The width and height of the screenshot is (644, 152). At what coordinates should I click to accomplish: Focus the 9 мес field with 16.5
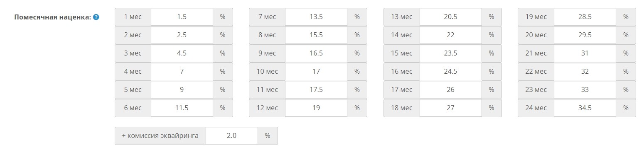[316, 53]
